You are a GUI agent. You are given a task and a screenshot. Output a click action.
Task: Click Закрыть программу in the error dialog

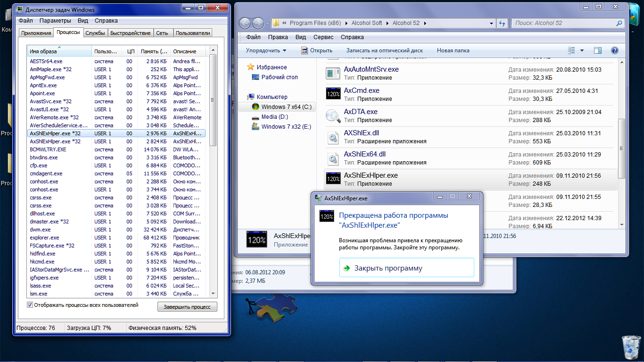point(388,268)
